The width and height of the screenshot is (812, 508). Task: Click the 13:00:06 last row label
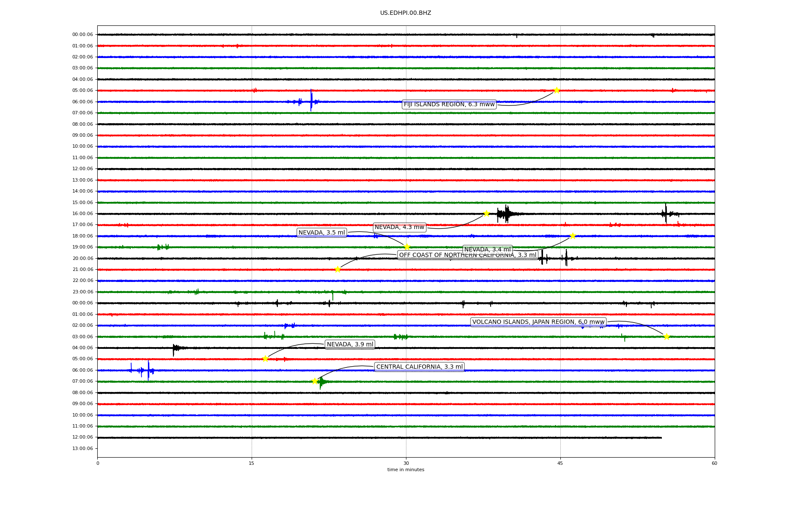click(x=82, y=448)
